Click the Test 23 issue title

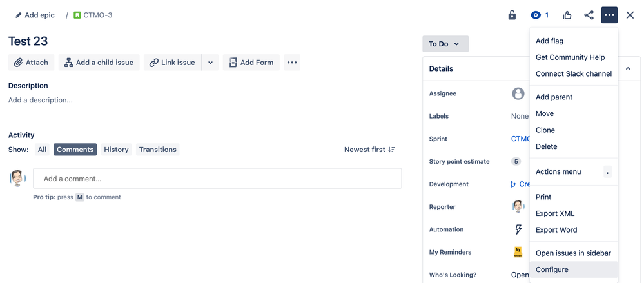pos(28,41)
